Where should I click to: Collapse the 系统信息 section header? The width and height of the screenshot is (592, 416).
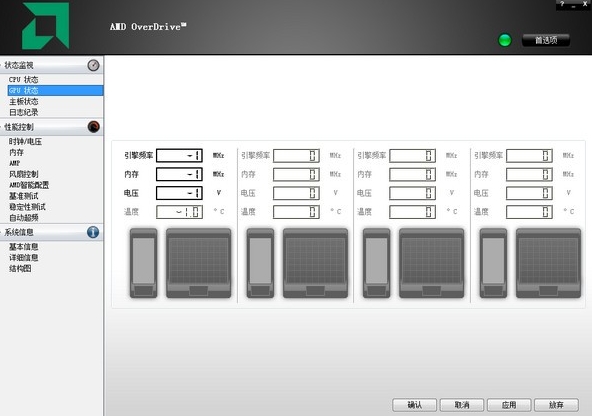pyautogui.click(x=51, y=232)
